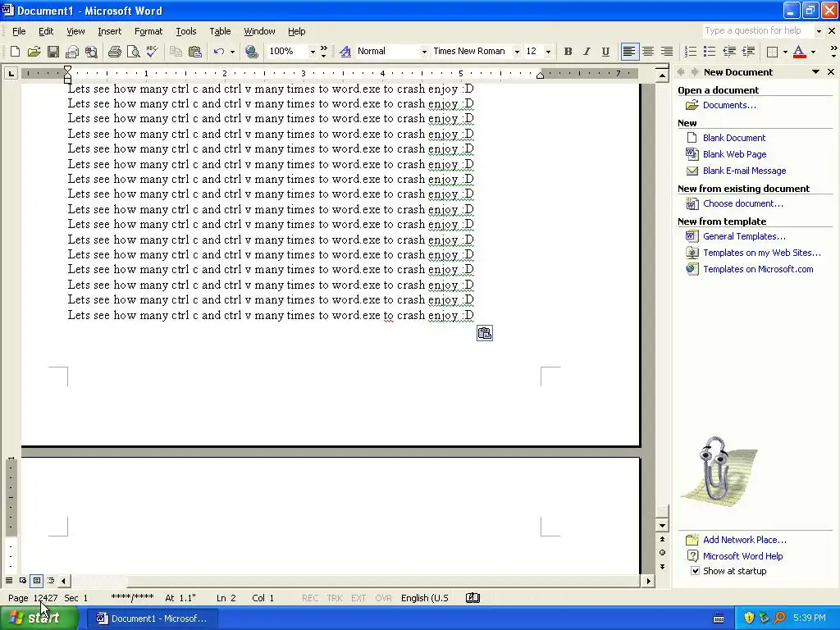Toggle Italic formatting

(587, 52)
